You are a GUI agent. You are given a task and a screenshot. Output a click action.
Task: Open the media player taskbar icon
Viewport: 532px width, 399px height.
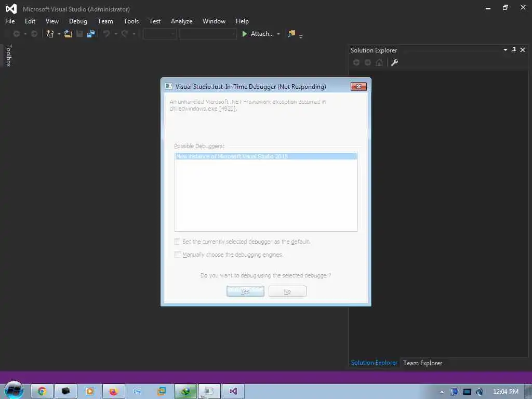pyautogui.click(x=90, y=391)
